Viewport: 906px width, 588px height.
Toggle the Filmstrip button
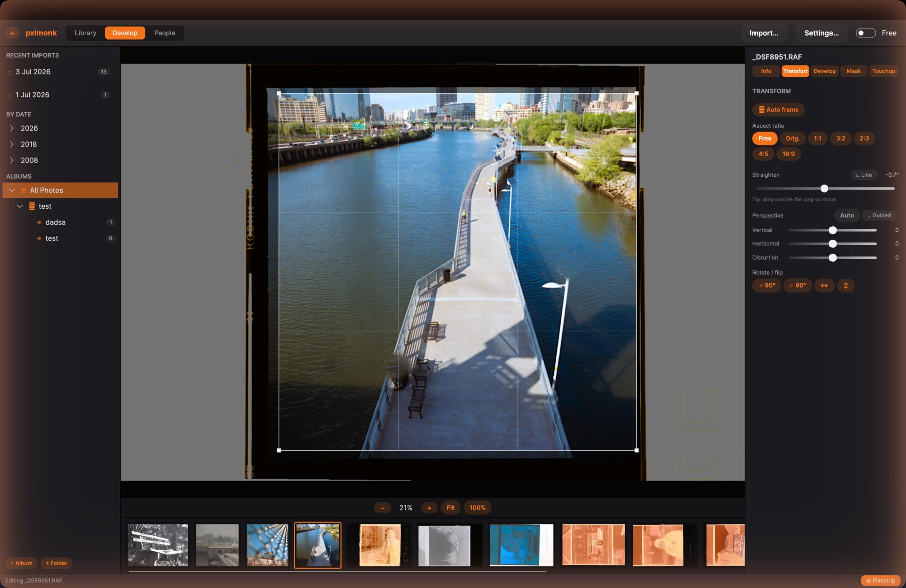point(880,580)
